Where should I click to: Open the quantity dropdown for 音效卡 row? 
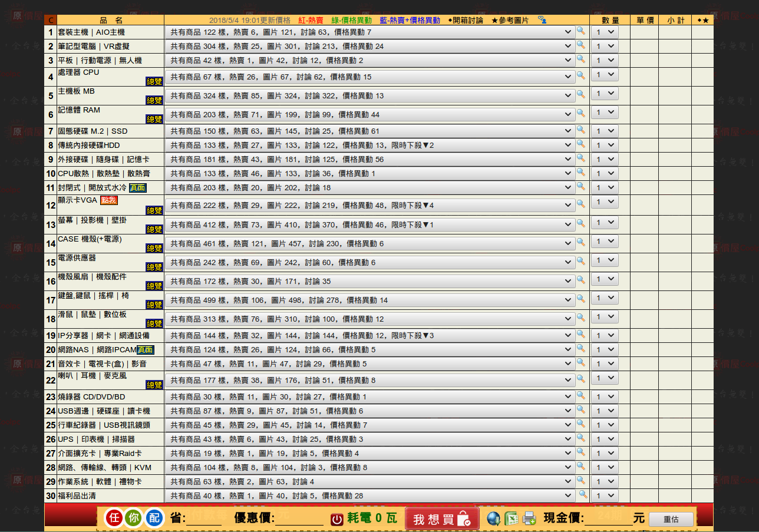(605, 364)
